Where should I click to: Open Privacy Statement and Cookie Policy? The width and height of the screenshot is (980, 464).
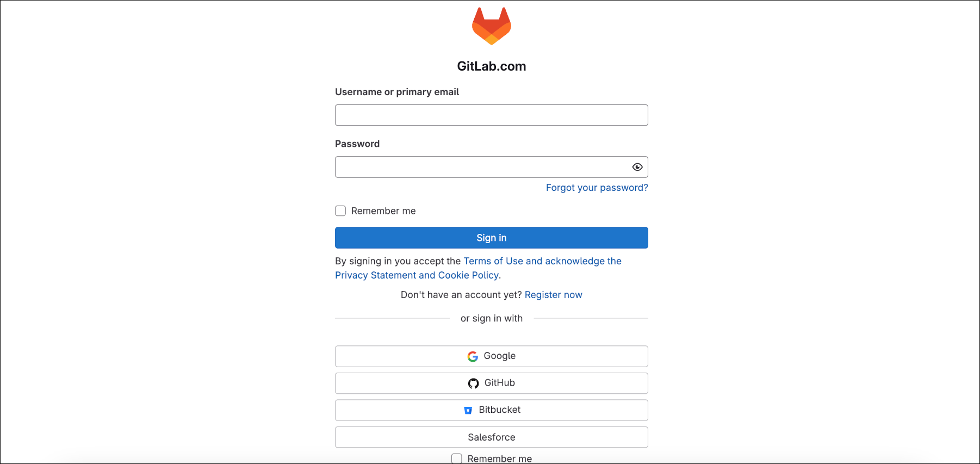(x=417, y=275)
